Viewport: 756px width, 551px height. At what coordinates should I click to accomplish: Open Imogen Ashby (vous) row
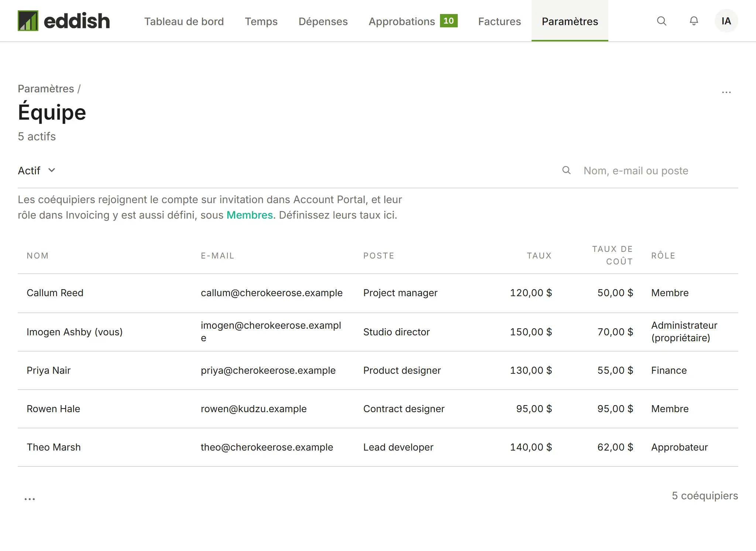tap(378, 332)
